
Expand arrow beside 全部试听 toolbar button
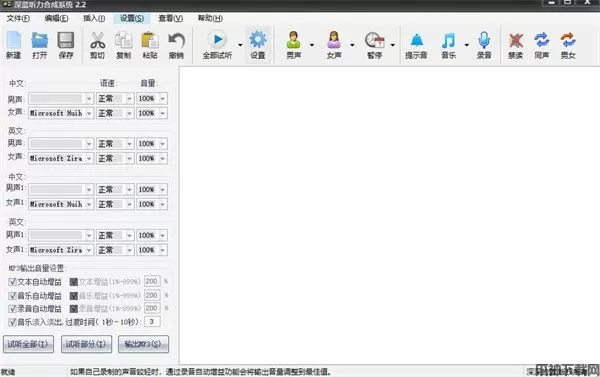pos(240,45)
